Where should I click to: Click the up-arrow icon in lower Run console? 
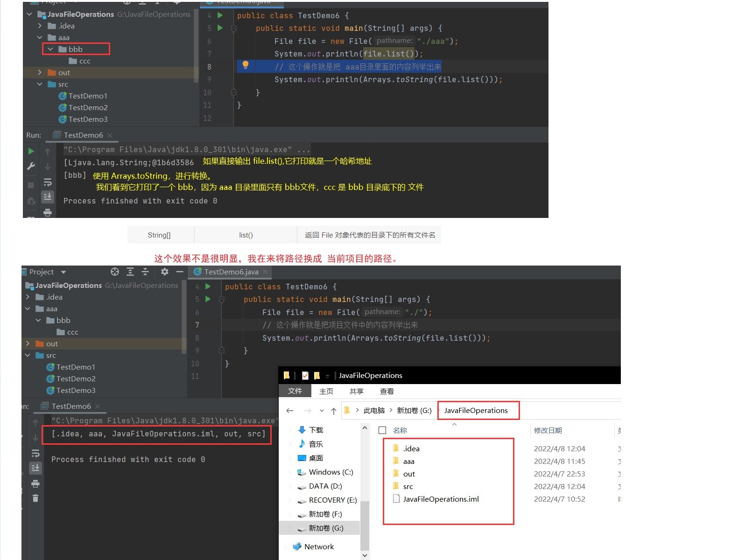(35, 422)
